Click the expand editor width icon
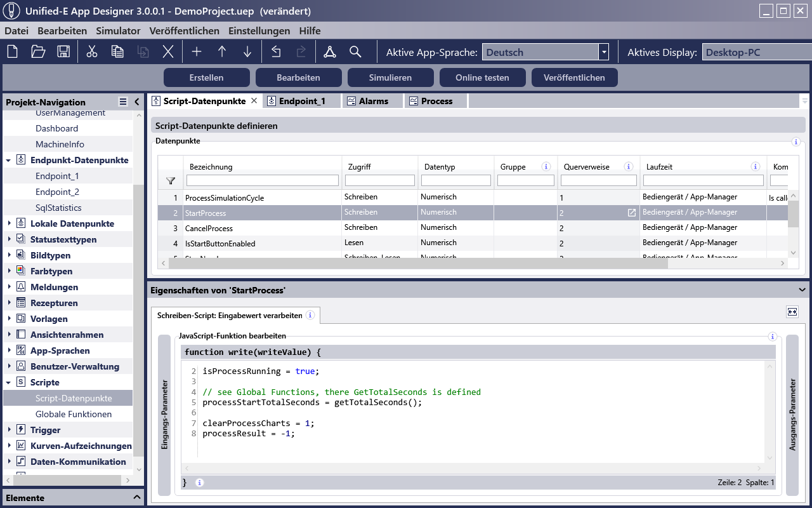The height and width of the screenshot is (508, 812). tap(792, 312)
